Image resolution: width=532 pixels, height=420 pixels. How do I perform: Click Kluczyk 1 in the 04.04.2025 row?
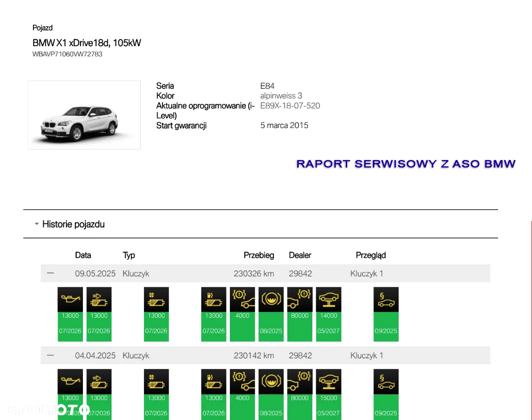tap(367, 355)
